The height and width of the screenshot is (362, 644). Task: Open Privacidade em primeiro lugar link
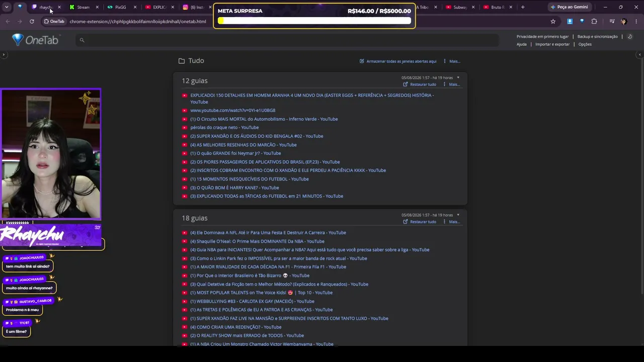[x=542, y=37]
